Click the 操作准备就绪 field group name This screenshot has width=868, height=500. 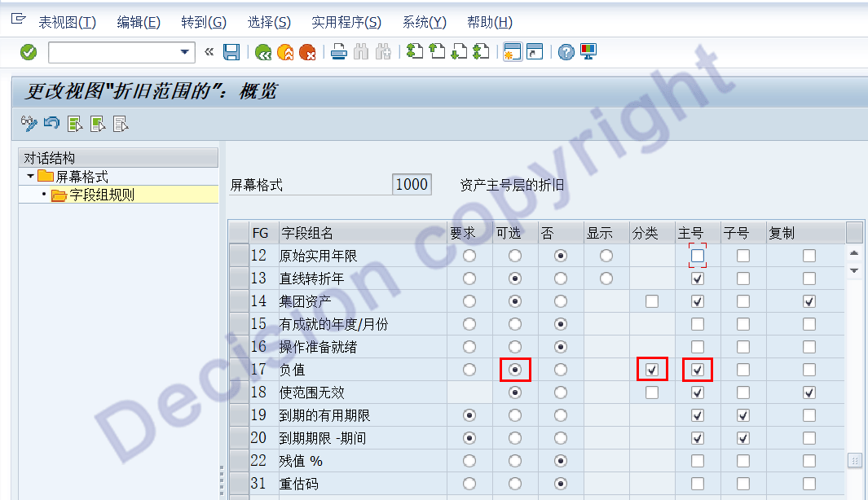tap(318, 347)
